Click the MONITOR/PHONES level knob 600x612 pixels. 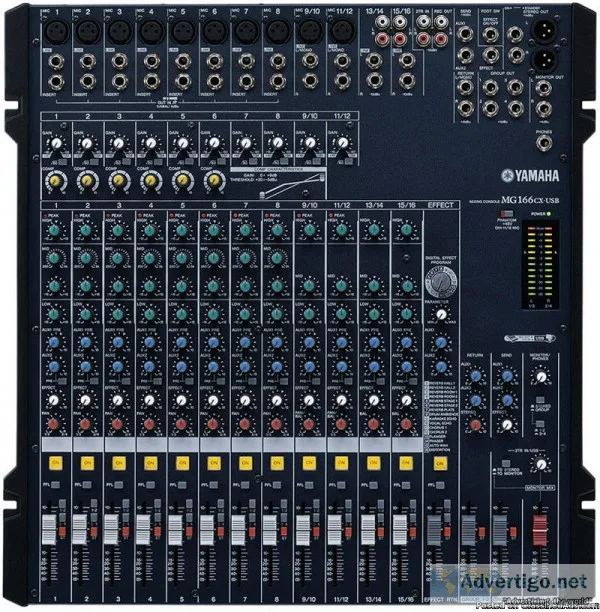coord(541,377)
